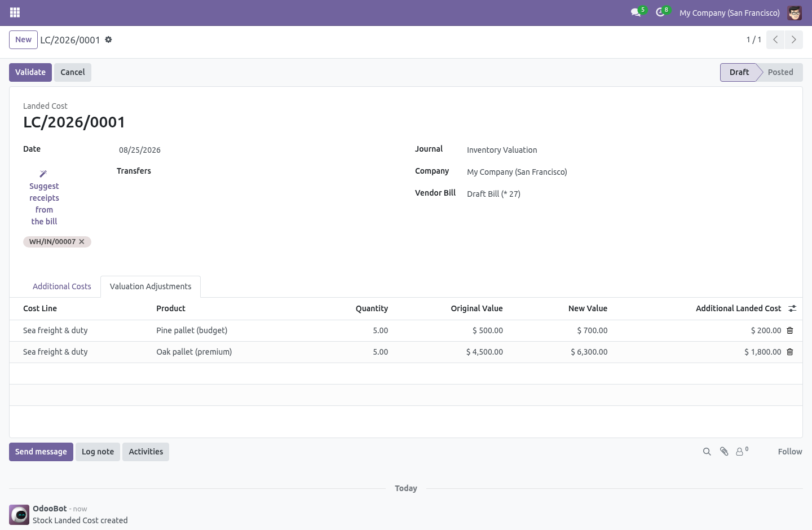Click the Additional Landed Cost column header
Screen dimensions: 812x530
coord(738,308)
